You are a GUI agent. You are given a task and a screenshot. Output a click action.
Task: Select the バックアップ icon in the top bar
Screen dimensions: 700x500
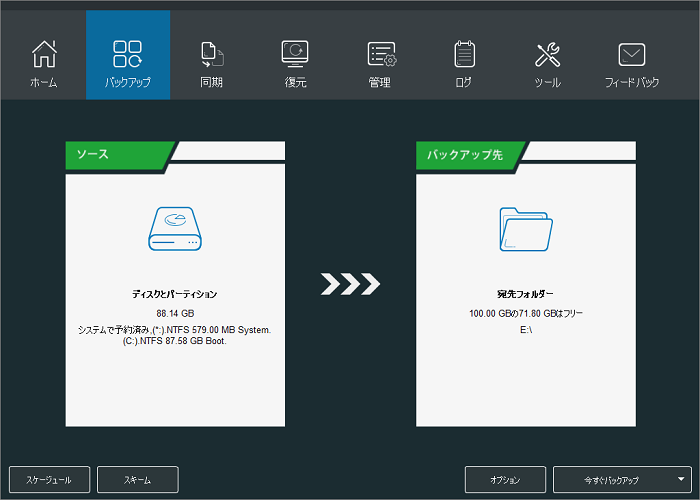click(128, 54)
